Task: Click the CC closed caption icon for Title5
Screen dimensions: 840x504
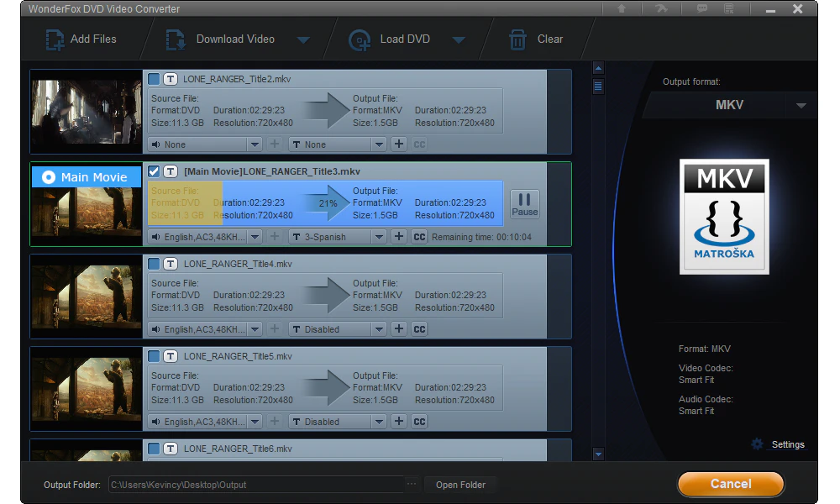Action: pos(419,422)
